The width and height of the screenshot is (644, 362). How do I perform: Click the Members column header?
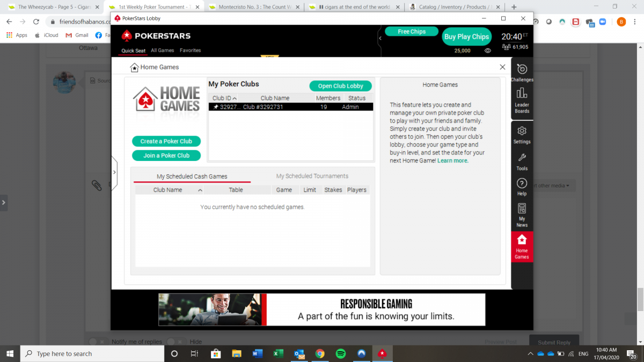(x=328, y=98)
